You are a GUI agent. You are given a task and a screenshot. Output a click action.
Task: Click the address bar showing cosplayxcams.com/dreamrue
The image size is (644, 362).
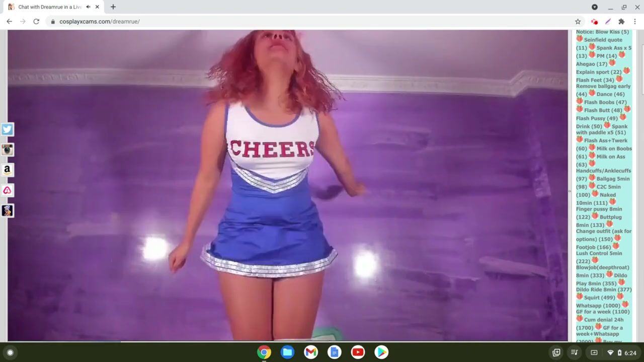302,22
